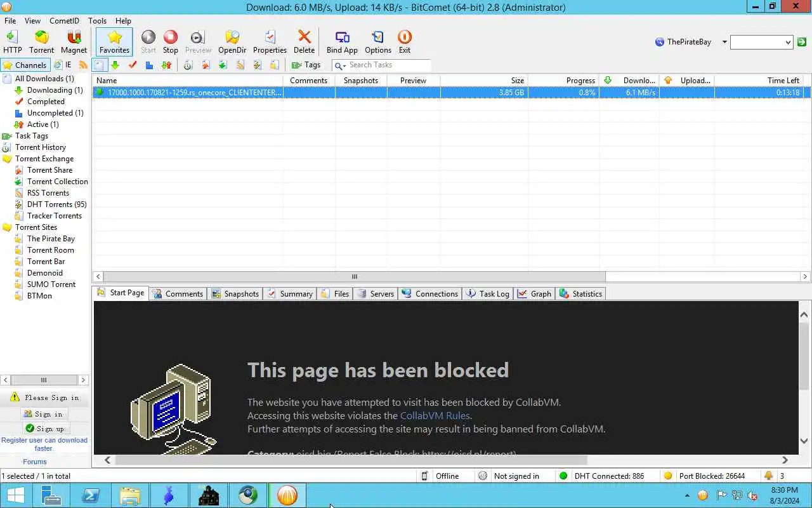The width and height of the screenshot is (812, 508).
Task: Open Torrent History in sidebar
Action: (41, 147)
